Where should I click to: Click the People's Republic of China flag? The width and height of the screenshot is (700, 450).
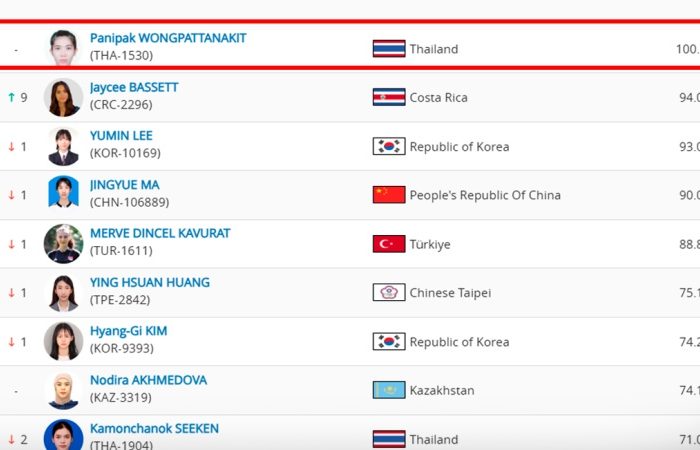tap(389, 195)
